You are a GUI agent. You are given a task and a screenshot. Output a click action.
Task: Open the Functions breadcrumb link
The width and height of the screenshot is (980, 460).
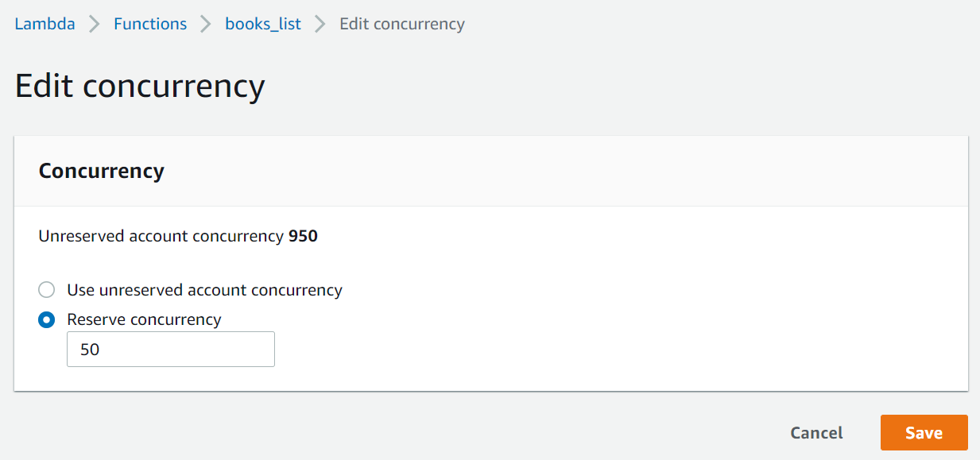[x=150, y=24]
